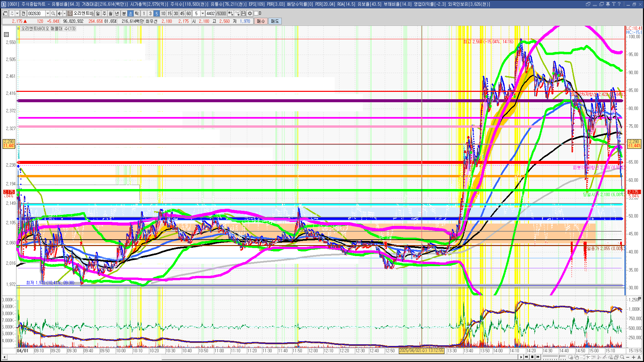Select the 분 (minute) period toggle

pyautogui.click(x=124, y=13)
